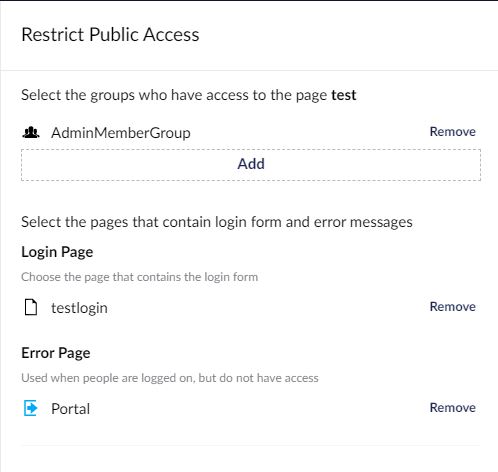The image size is (498, 472).
Task: Select the AdminMemberGroup group name
Action: click(x=121, y=133)
